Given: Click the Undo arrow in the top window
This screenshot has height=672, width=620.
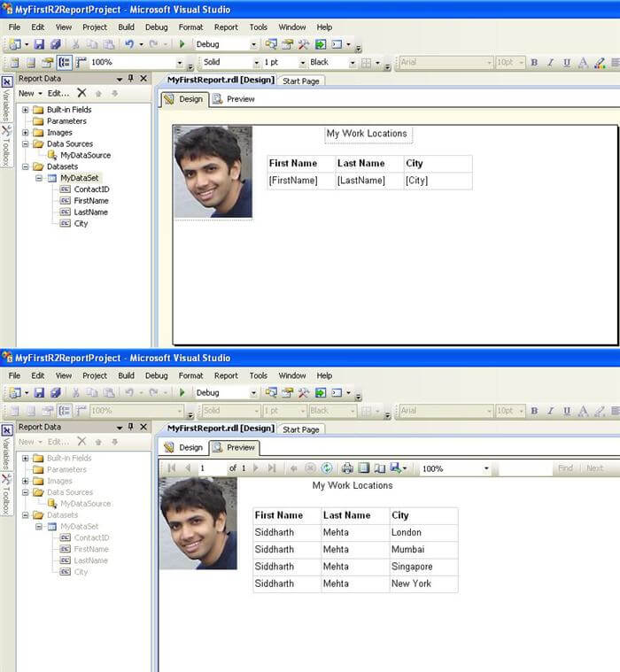Looking at the screenshot, I should (129, 44).
